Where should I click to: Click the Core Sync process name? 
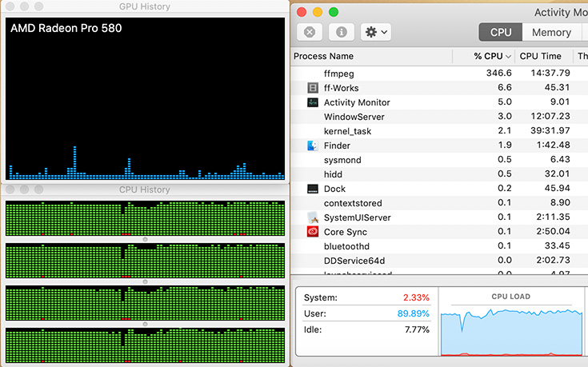[346, 232]
